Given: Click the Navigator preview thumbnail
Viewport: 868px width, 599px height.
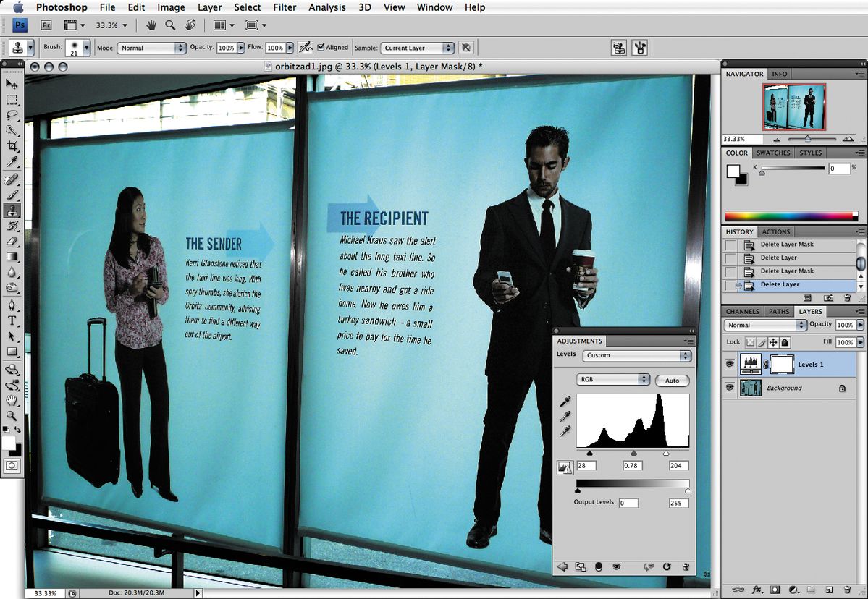Looking at the screenshot, I should (794, 107).
